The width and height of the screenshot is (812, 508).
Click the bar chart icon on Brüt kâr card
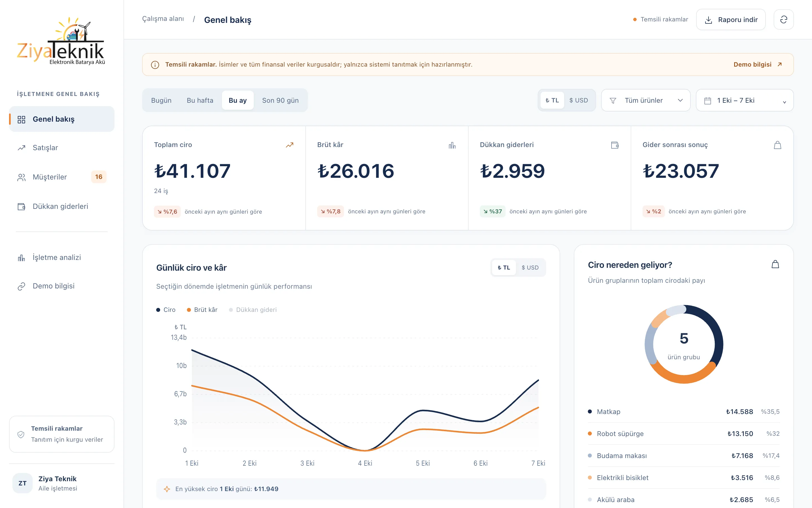coord(452,145)
